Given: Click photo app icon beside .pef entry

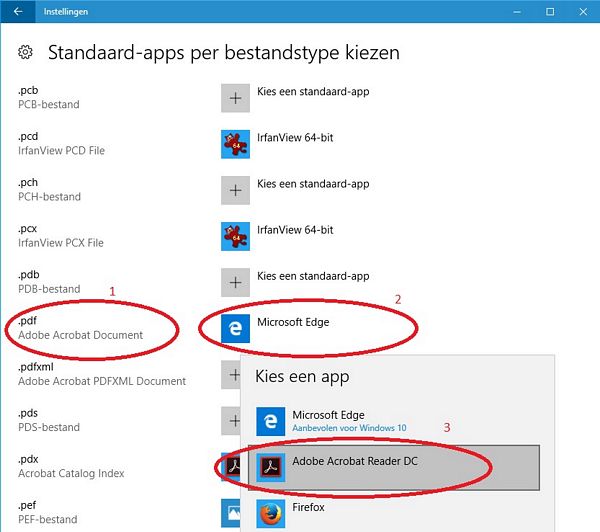Looking at the screenshot, I should point(231,513).
